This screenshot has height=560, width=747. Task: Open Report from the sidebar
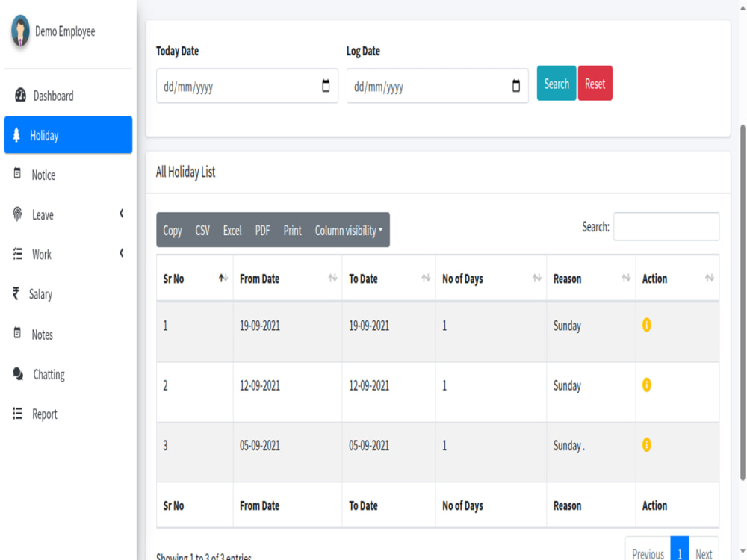(x=68, y=414)
